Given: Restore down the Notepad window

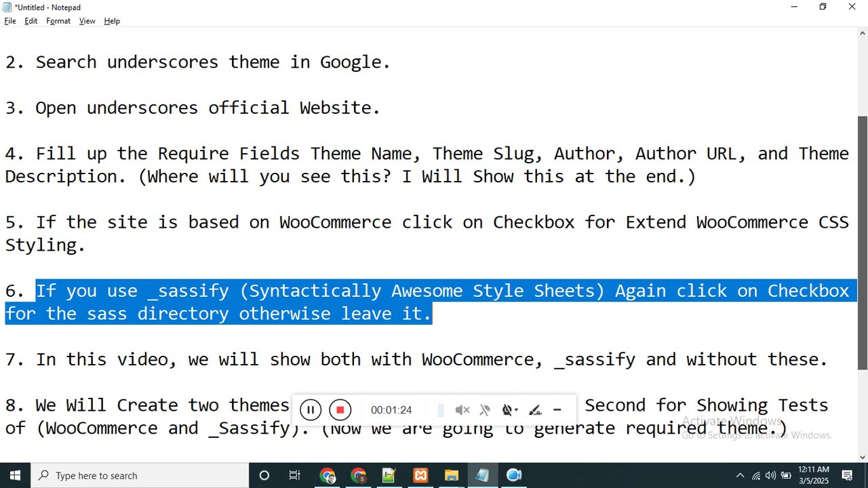Looking at the screenshot, I should 823,7.
